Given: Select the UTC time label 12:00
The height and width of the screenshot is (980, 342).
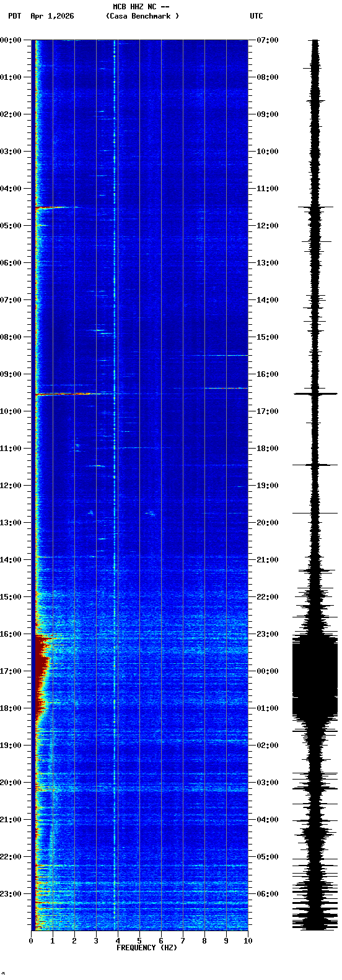Looking at the screenshot, I should click(268, 226).
